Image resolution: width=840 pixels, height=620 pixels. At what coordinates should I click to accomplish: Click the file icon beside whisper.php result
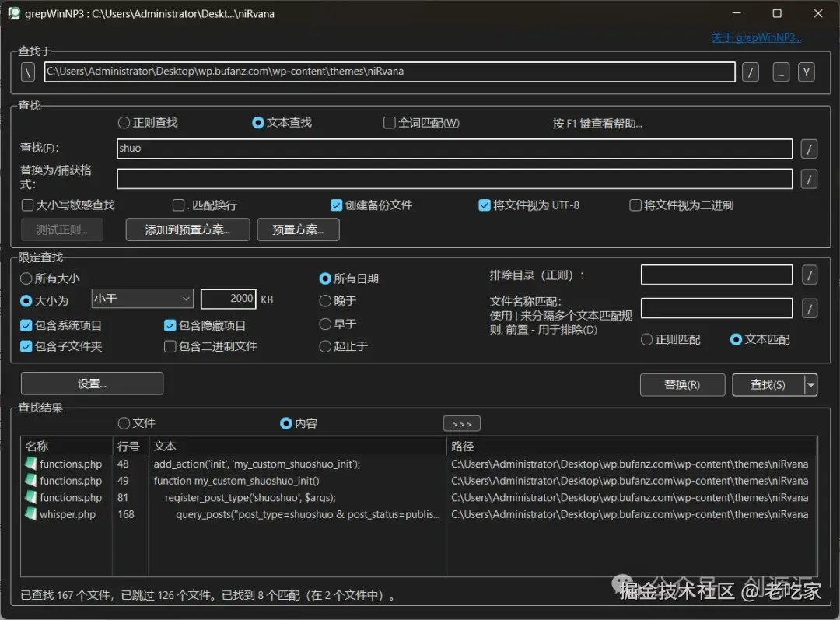29,514
